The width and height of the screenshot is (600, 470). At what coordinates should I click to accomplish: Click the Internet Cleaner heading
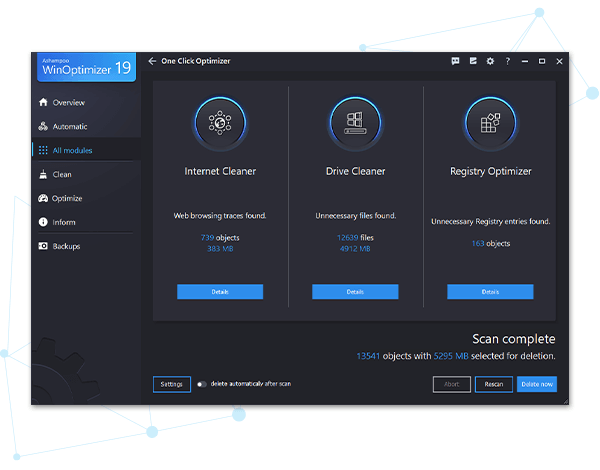click(x=220, y=171)
